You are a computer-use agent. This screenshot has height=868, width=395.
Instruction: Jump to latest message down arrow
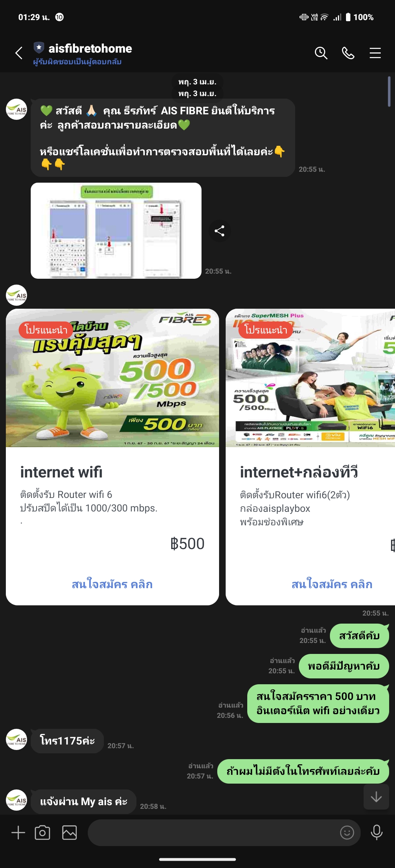[376, 797]
